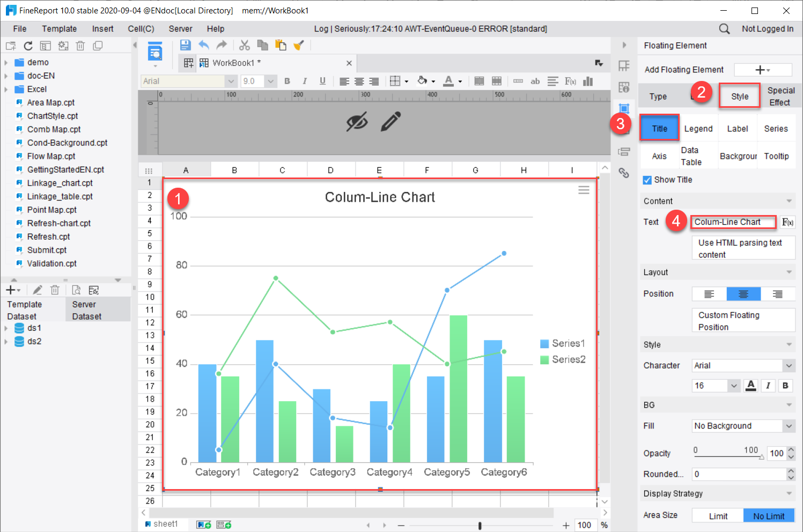Screen dimensions: 803x532
Task: Select the Floating Element panel icon
Action: pyautogui.click(x=624, y=108)
